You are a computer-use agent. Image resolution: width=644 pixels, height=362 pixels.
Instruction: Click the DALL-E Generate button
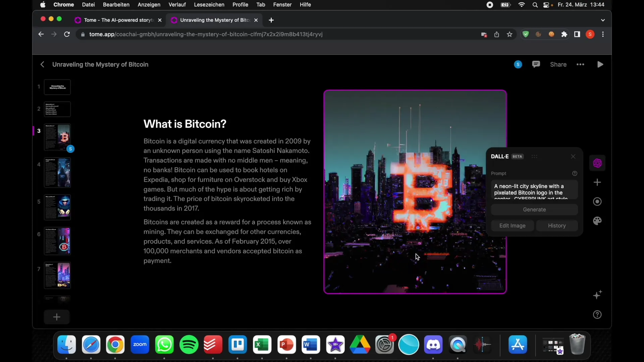(x=534, y=209)
